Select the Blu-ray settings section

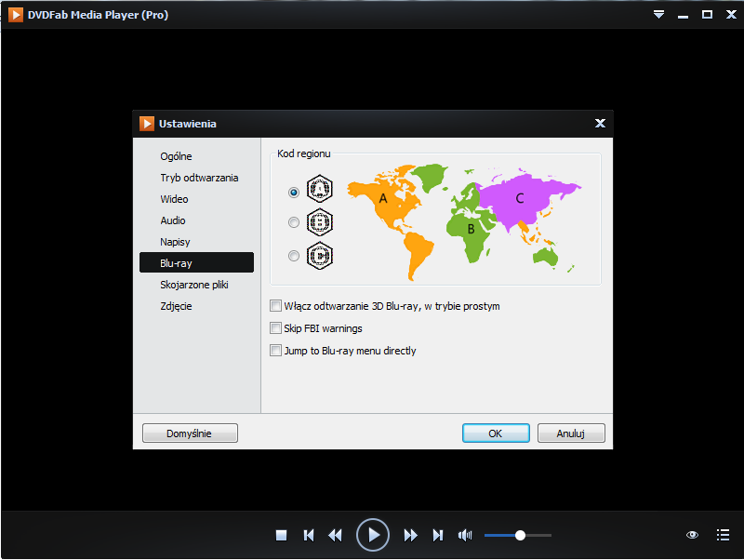point(196,262)
